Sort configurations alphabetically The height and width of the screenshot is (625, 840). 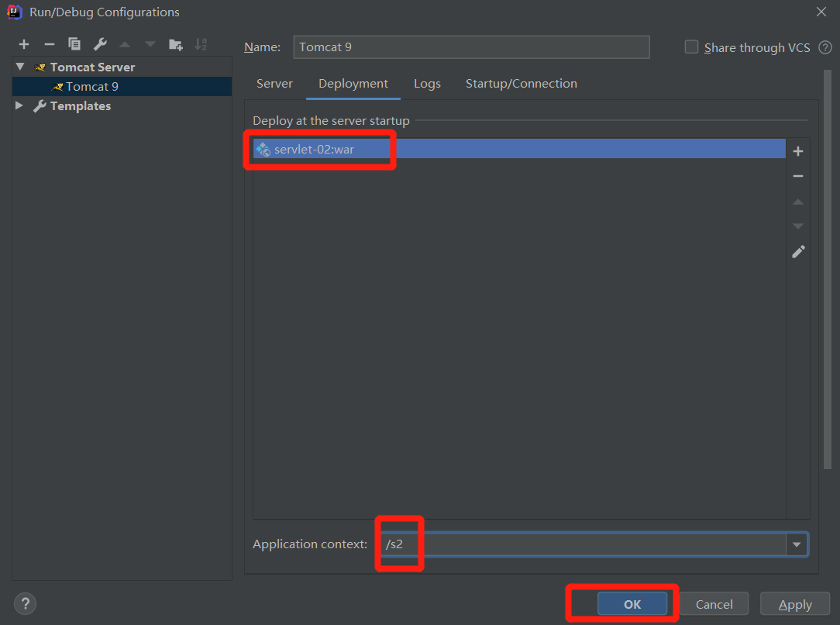(201, 44)
